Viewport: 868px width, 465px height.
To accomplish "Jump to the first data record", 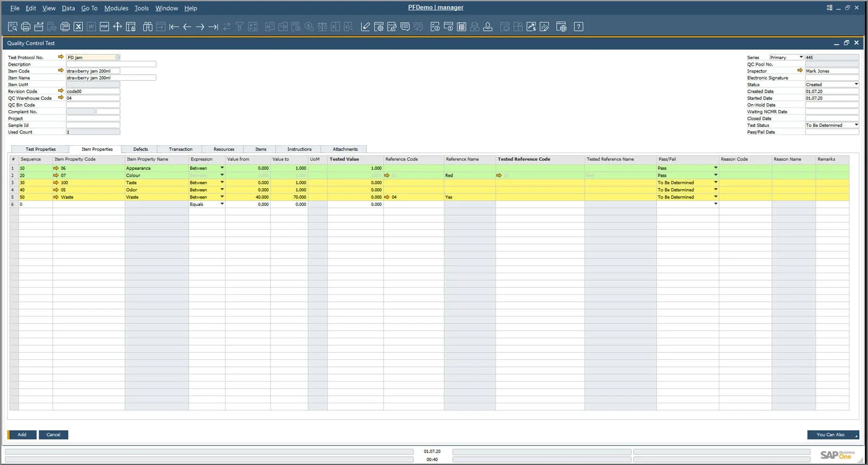I will pyautogui.click(x=174, y=27).
